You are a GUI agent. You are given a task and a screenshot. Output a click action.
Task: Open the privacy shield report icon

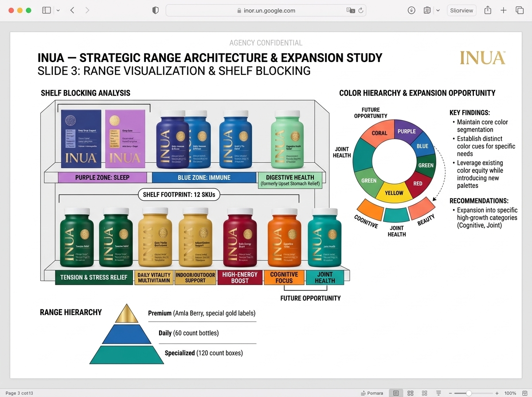(155, 10)
